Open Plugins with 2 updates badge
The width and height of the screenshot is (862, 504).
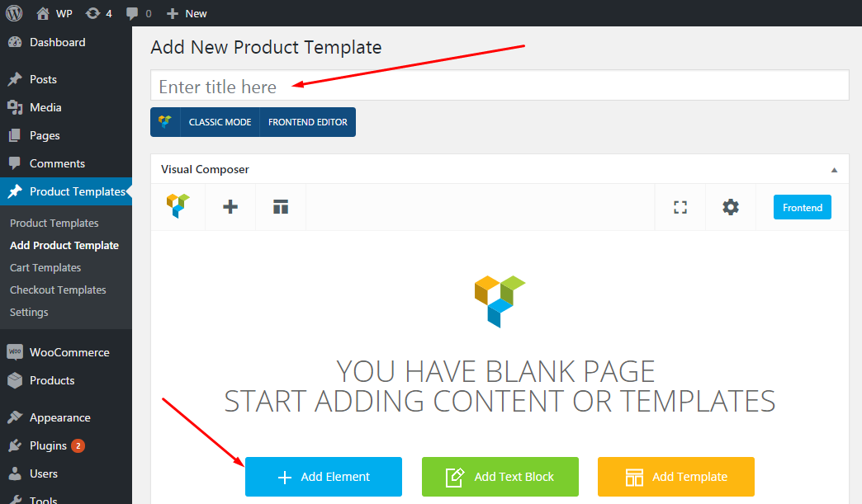point(48,445)
